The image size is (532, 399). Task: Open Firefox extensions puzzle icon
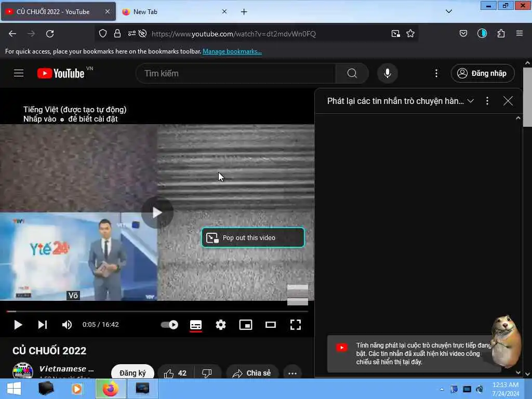[x=501, y=33]
